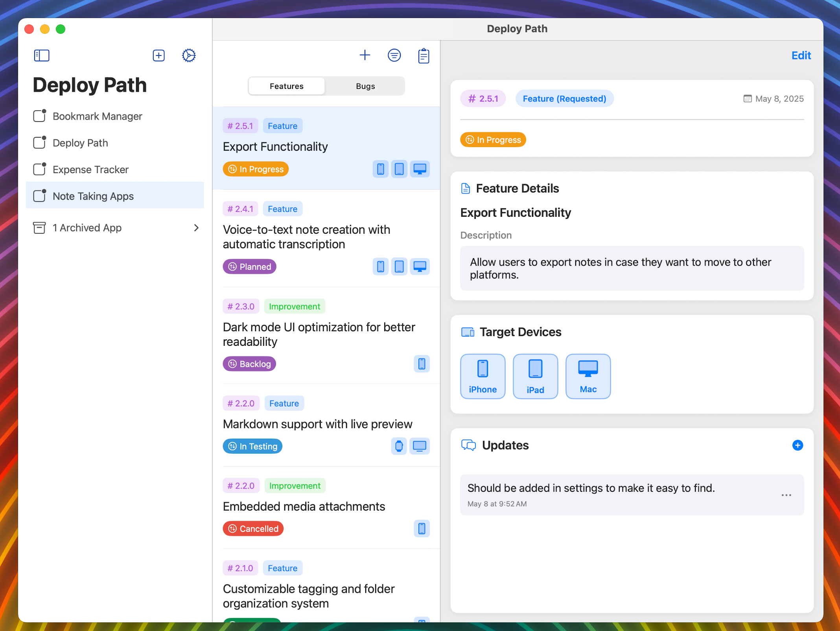840x631 pixels.
Task: Toggle Mac as a target device
Action: (x=588, y=376)
